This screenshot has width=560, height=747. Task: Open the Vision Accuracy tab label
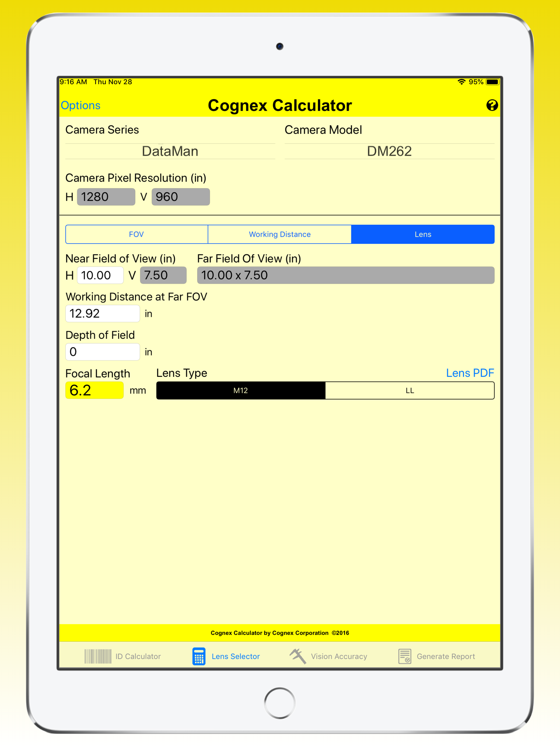(x=339, y=656)
